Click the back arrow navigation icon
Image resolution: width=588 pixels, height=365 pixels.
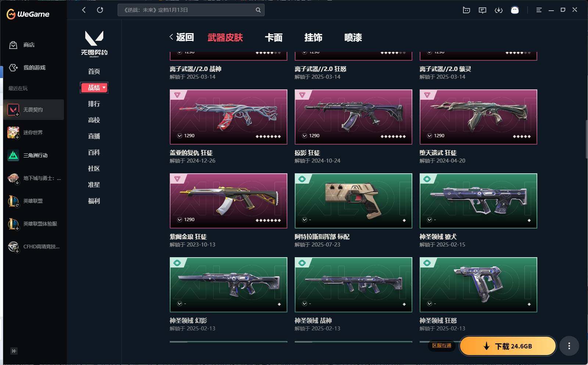coord(84,10)
